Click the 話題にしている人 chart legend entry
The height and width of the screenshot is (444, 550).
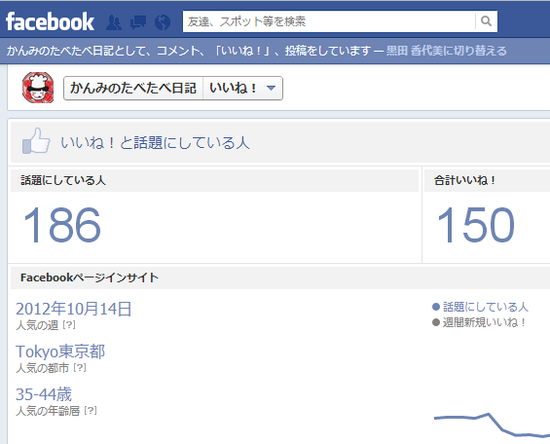pos(480,307)
